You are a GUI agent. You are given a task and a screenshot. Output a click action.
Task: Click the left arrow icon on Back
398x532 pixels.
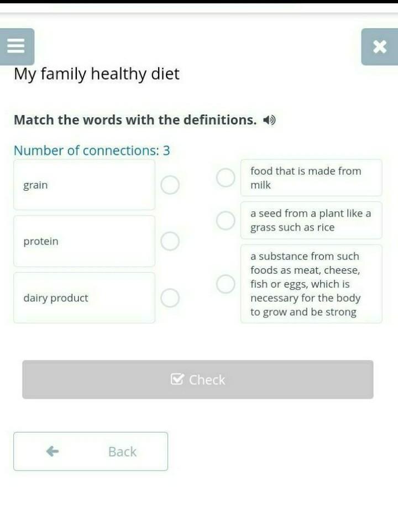[x=53, y=451]
